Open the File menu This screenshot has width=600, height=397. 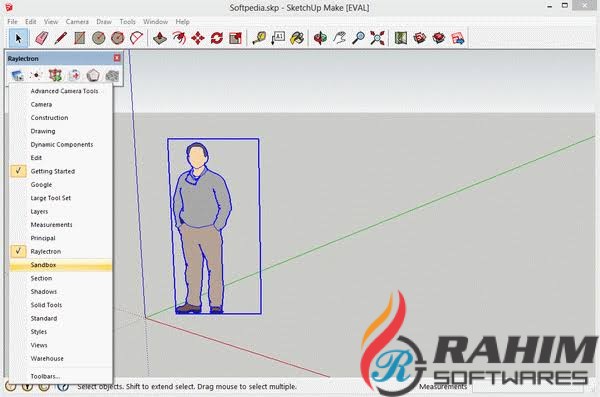pos(13,22)
